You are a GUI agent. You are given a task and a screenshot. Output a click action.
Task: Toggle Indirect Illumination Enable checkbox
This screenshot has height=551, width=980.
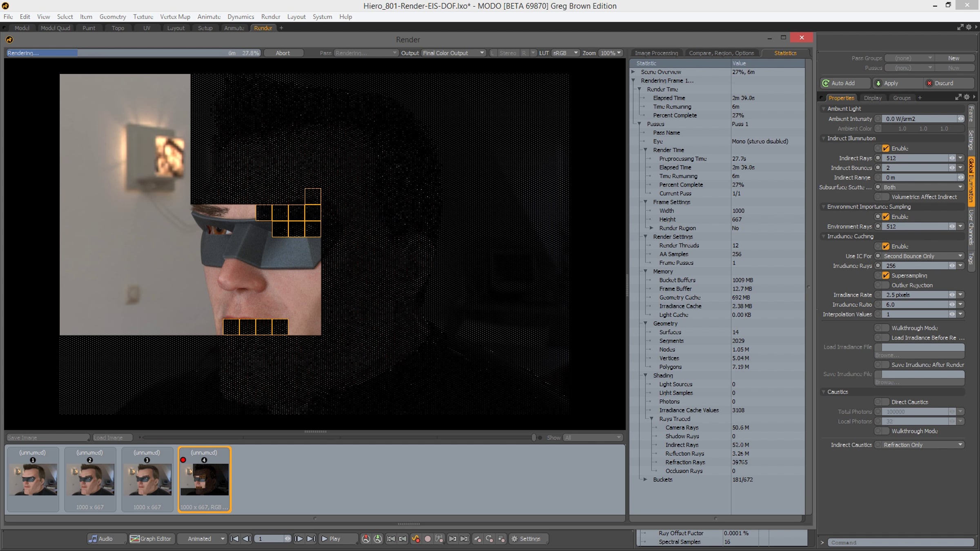[x=886, y=148]
